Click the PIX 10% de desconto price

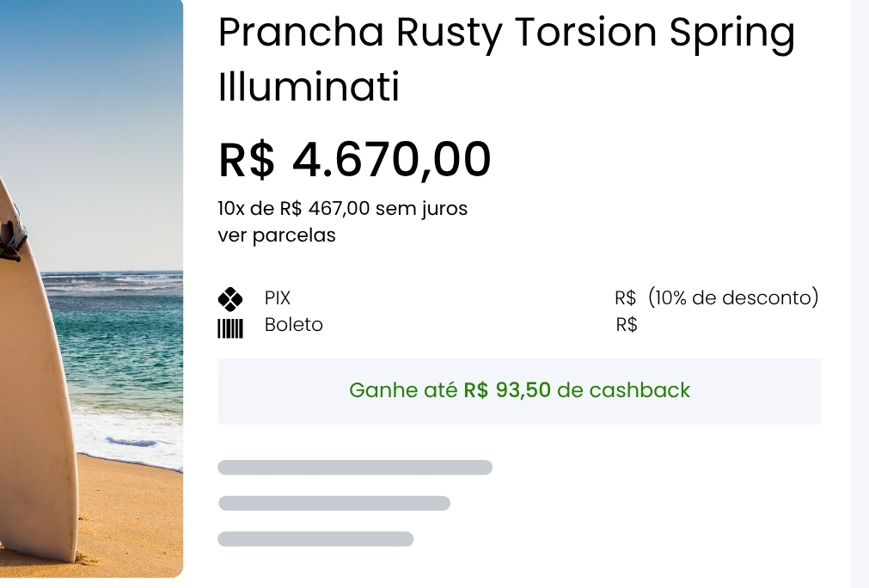pos(716,298)
